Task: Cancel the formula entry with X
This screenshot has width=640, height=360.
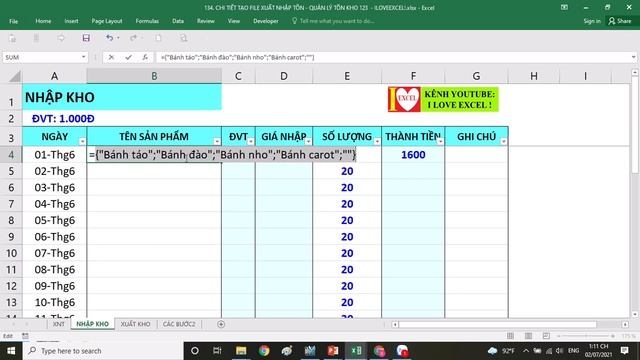Action: (111, 58)
